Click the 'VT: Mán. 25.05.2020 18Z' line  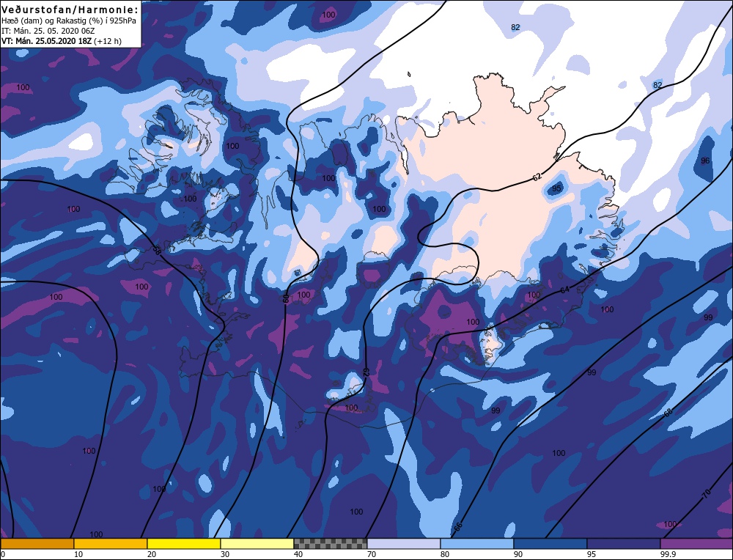46,41
